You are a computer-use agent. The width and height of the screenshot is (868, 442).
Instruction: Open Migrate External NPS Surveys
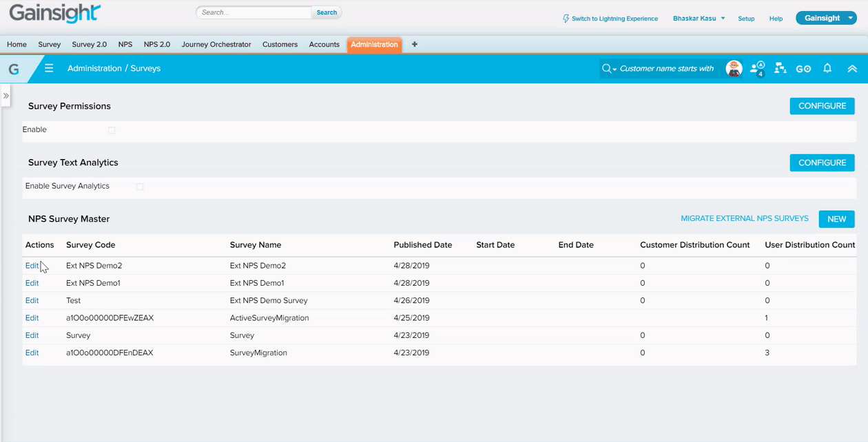tap(745, 218)
